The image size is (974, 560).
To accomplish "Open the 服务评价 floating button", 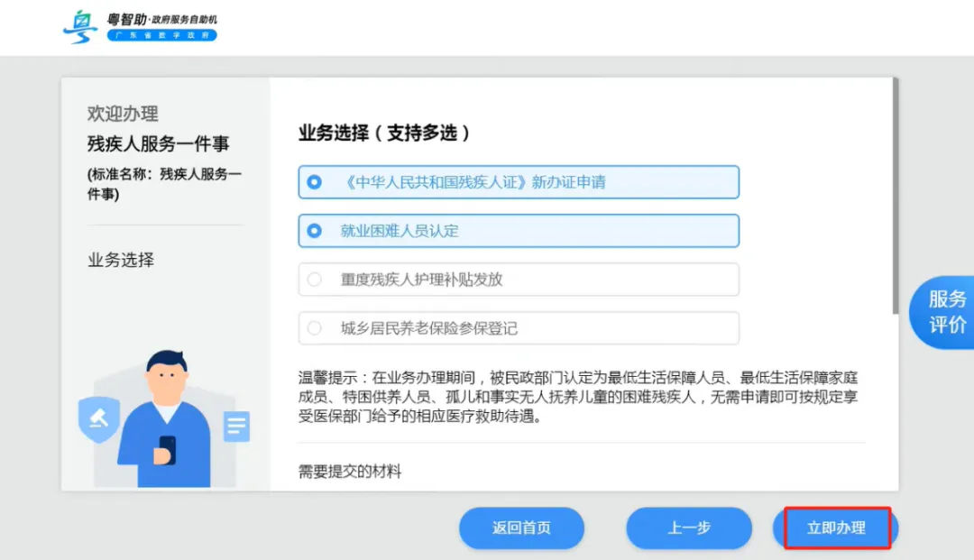I will pyautogui.click(x=943, y=312).
